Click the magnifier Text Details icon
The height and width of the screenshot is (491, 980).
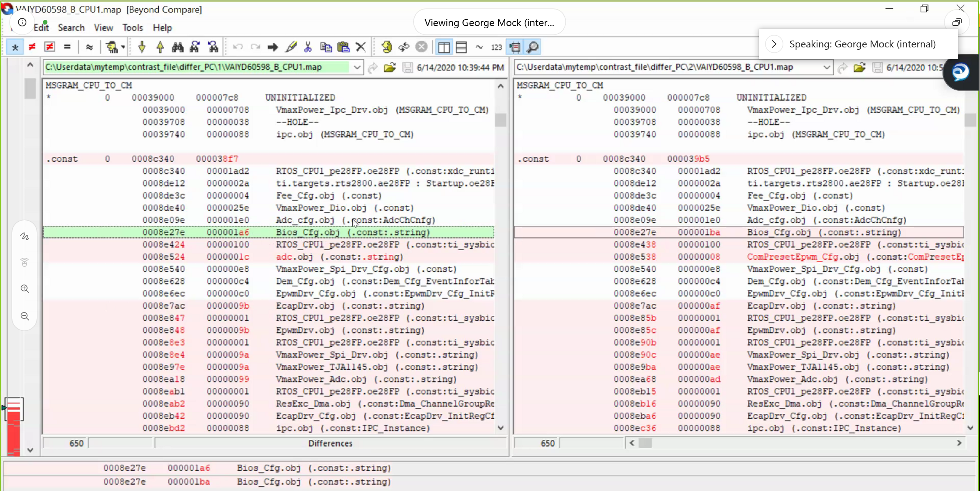[x=532, y=47]
